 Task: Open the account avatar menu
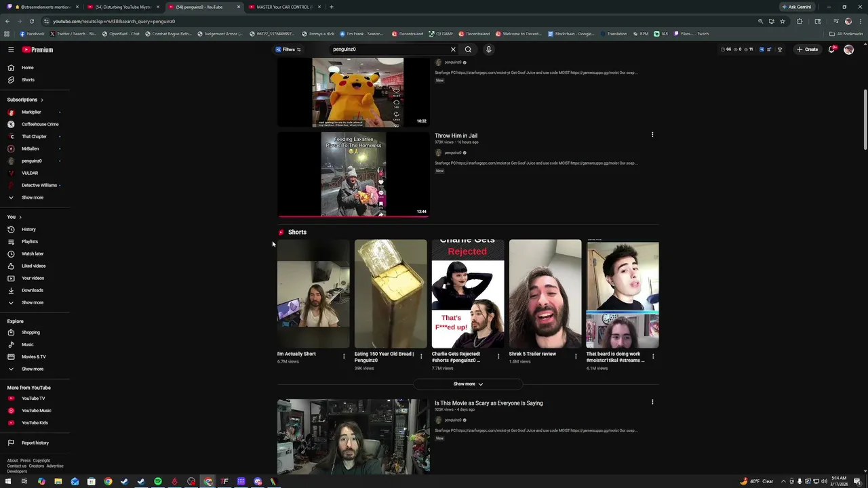pyautogui.click(x=848, y=49)
